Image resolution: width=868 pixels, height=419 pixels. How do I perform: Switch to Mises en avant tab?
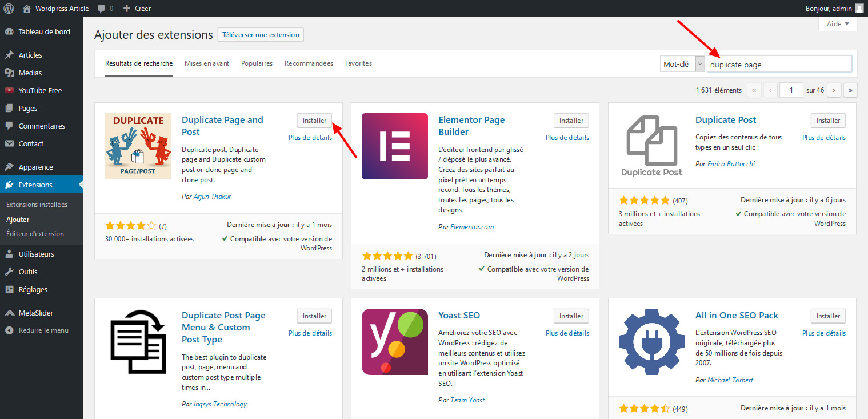click(207, 63)
